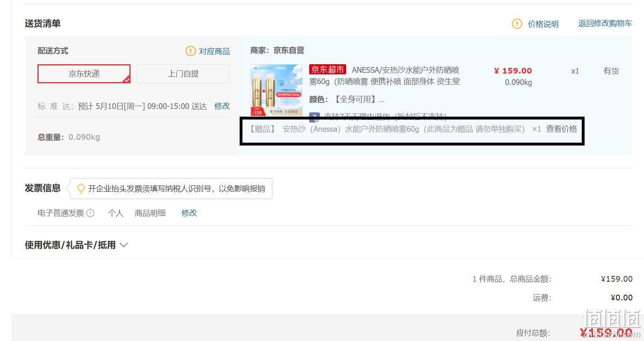The image size is (644, 341).
Task: Expand 使用优惠/礼品卡/抵用 section
Action: [76, 245]
